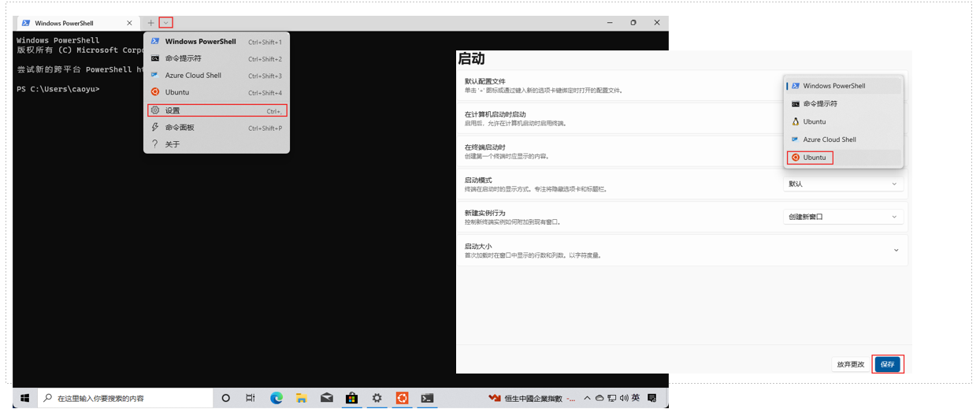
Task: Open the Mail app from the taskbar
Action: 327,398
